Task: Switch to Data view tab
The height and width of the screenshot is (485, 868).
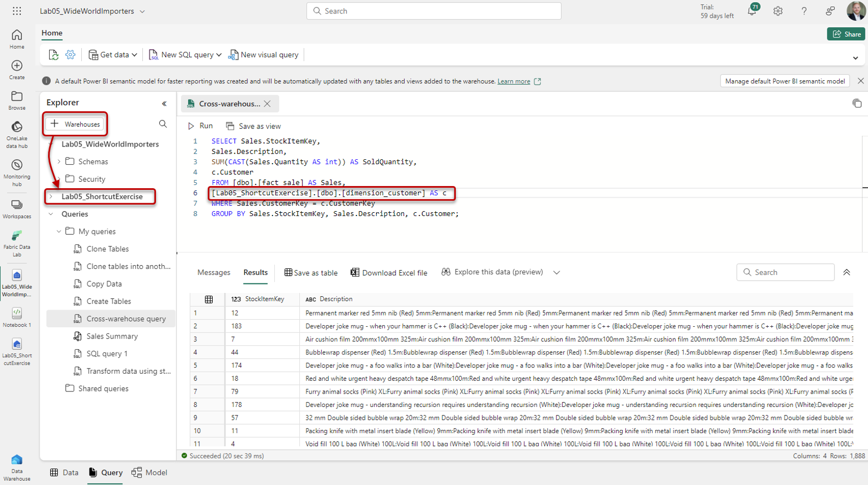Action: [64, 473]
